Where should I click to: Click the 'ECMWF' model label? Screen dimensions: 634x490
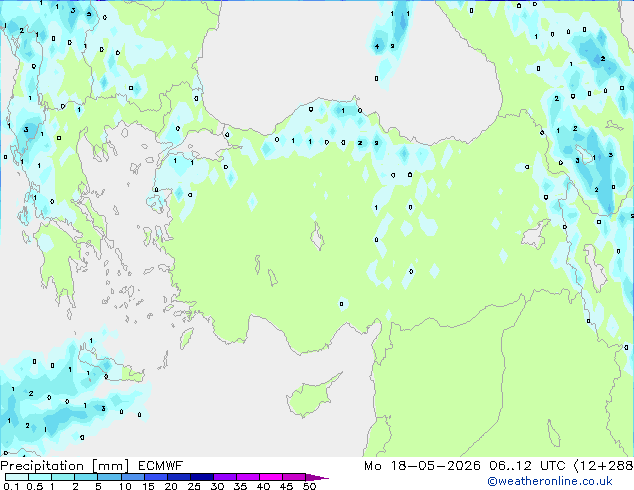tap(161, 466)
